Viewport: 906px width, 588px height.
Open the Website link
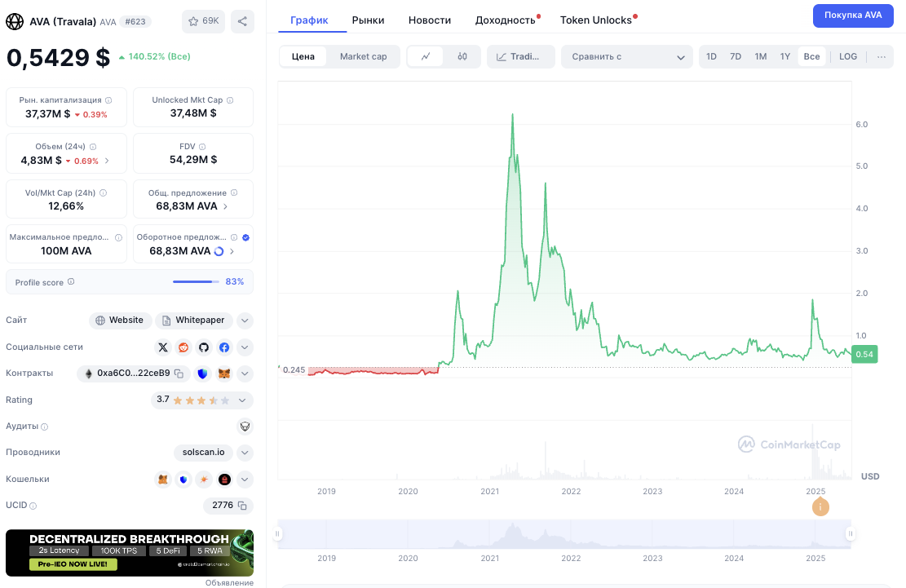click(x=120, y=321)
